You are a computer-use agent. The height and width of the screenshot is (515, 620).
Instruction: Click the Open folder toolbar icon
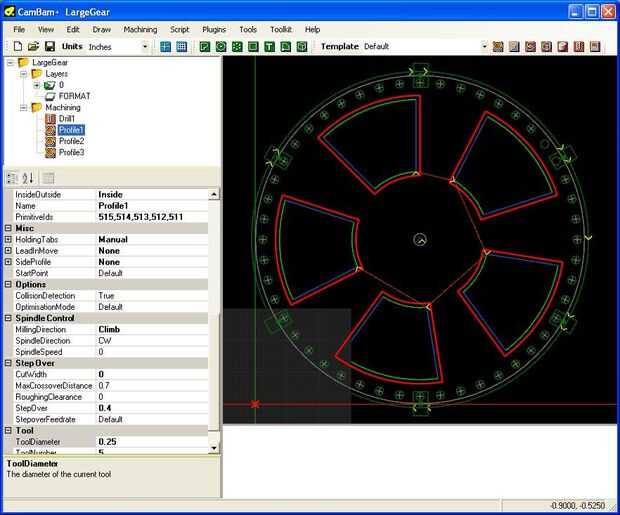pos(33,47)
